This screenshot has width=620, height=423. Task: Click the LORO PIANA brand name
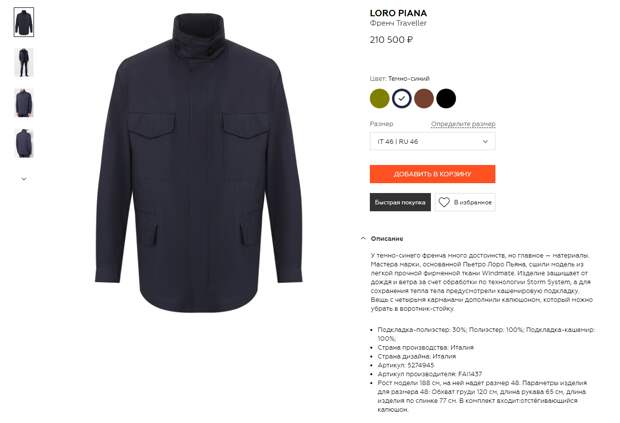click(x=398, y=13)
